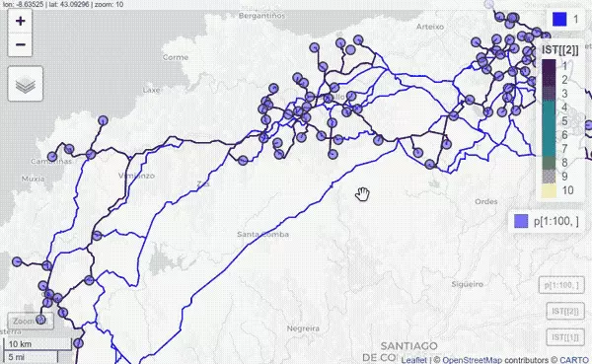592x364 pixels.
Task: Click the 10 km scale bar
Action: click(37, 344)
